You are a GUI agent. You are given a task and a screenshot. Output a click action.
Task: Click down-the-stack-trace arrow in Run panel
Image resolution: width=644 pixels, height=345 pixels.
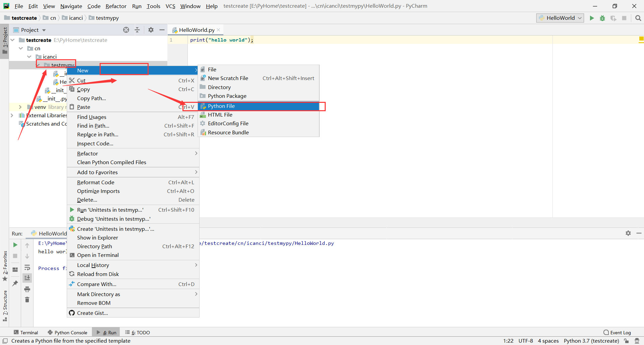[x=27, y=256]
